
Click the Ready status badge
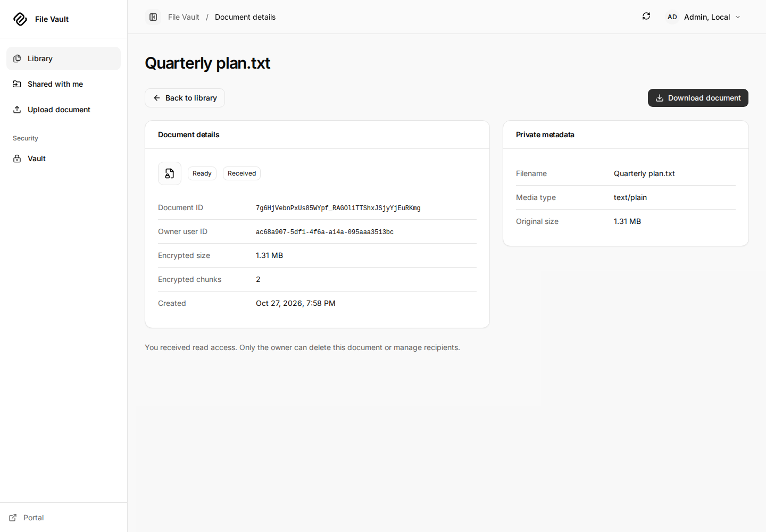[202, 173]
